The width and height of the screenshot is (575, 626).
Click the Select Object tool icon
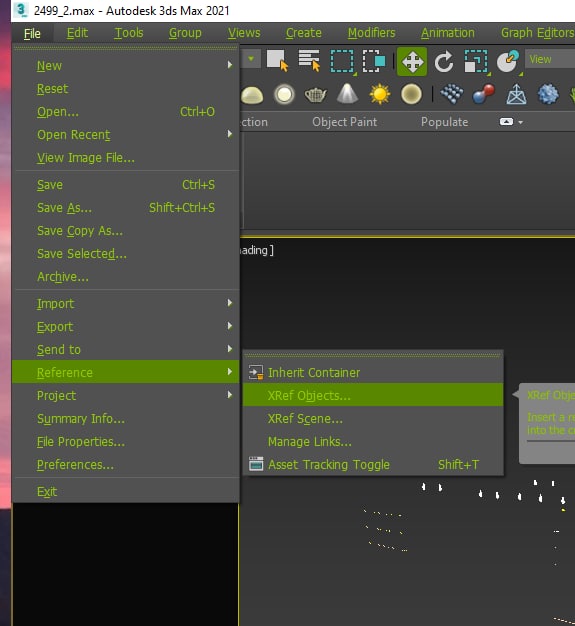tap(277, 61)
